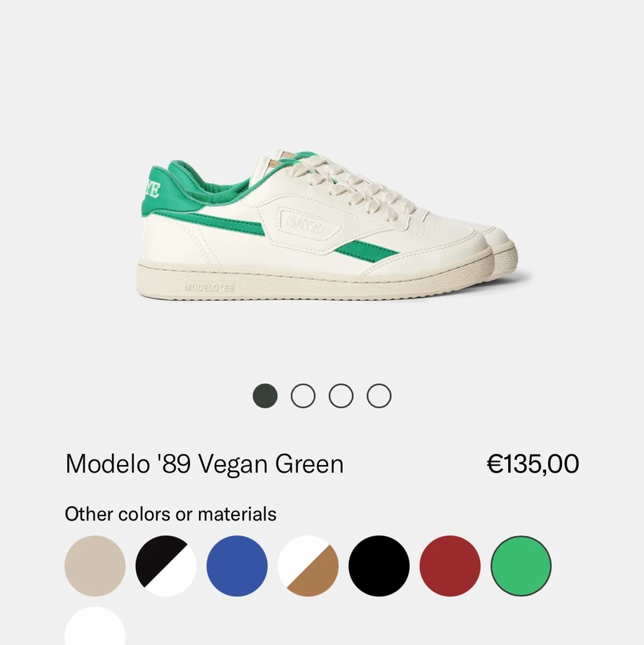Select the first filled carousel dot
This screenshot has width=644, height=645.
click(x=265, y=396)
